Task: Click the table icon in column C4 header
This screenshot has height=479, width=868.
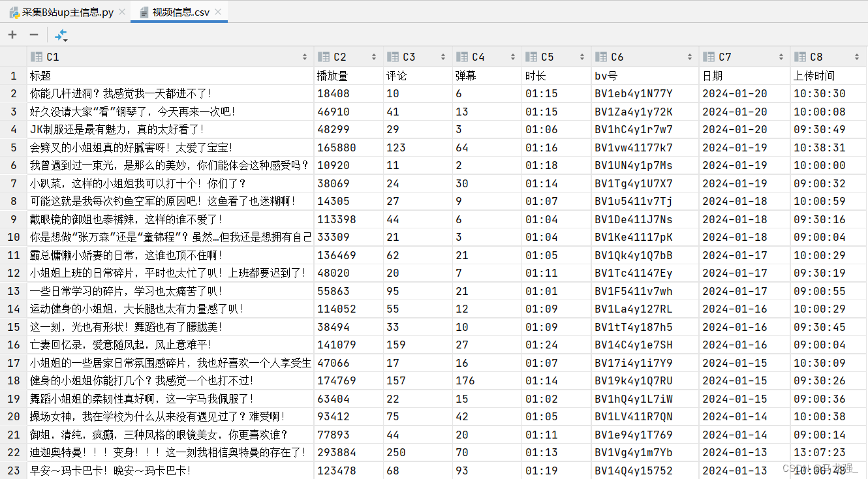Action: tap(461, 57)
